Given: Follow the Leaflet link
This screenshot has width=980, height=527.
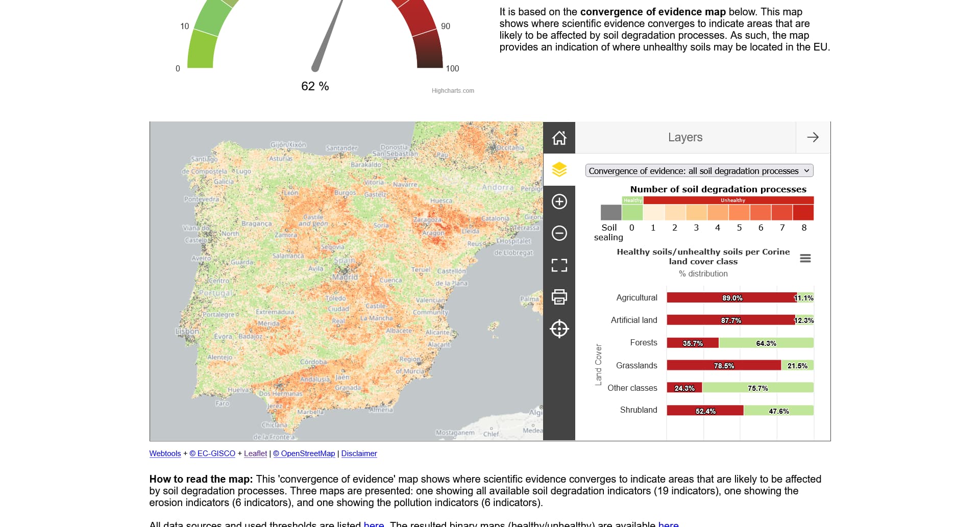Looking at the screenshot, I should [255, 454].
